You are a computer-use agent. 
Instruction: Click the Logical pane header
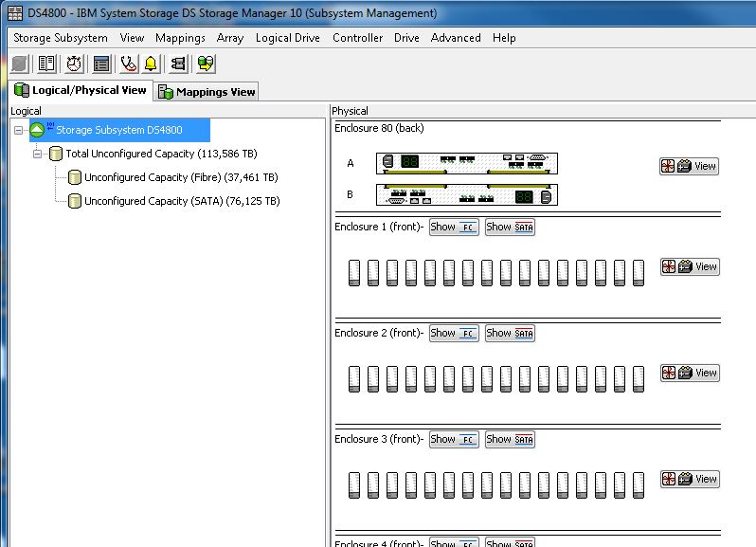[26, 111]
